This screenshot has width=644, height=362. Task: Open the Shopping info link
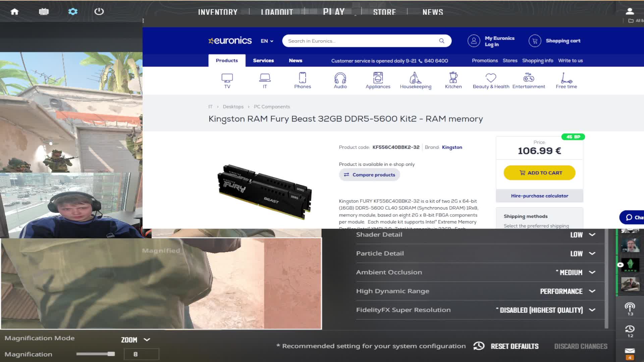click(x=537, y=61)
